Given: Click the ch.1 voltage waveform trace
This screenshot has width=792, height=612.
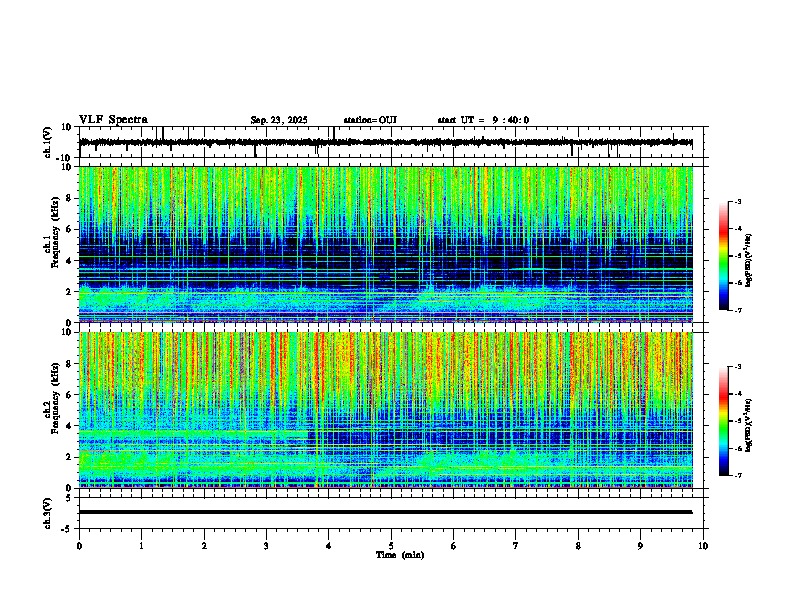Looking at the screenshot, I should pyautogui.click(x=385, y=142).
